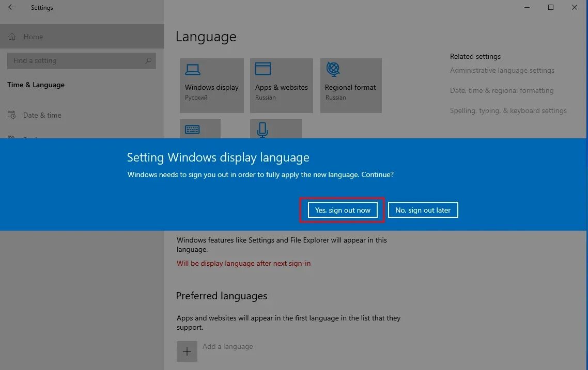Click the globe icon on Regional format
The image size is (588, 370).
click(333, 69)
